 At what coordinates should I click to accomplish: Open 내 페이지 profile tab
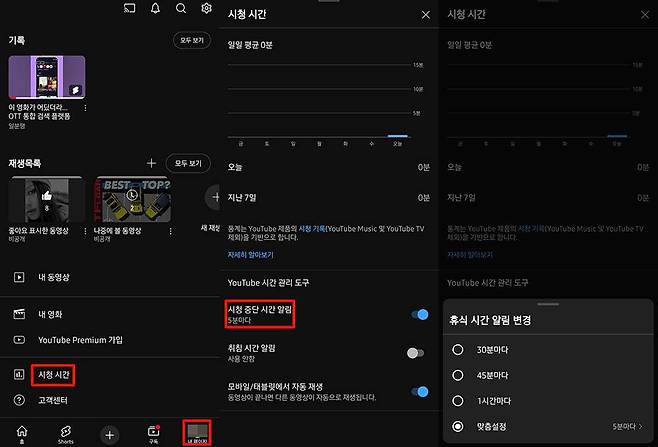tap(197, 433)
